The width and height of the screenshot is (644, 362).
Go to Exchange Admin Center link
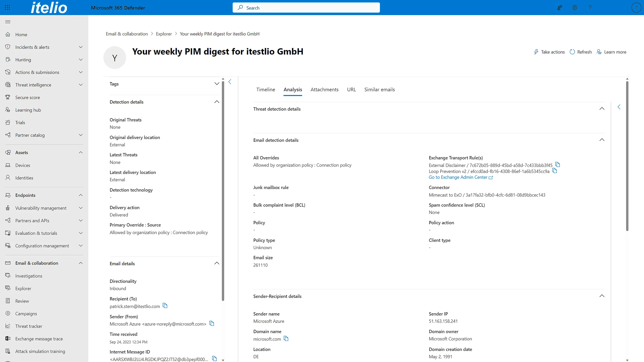[461, 177]
